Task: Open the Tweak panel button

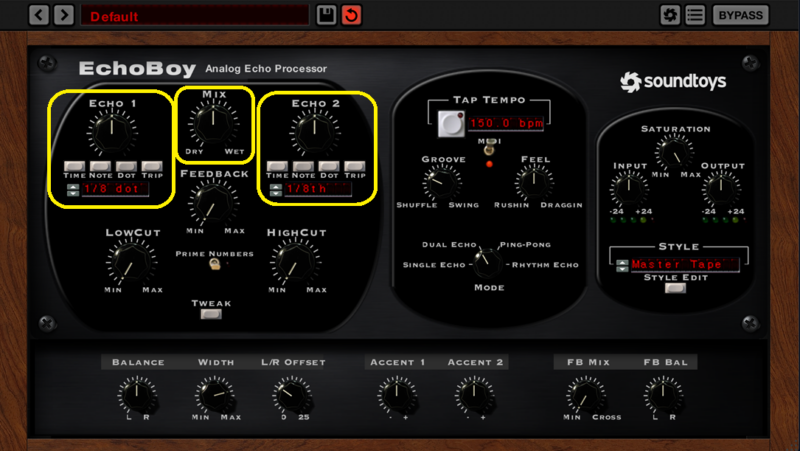Action: click(x=211, y=314)
